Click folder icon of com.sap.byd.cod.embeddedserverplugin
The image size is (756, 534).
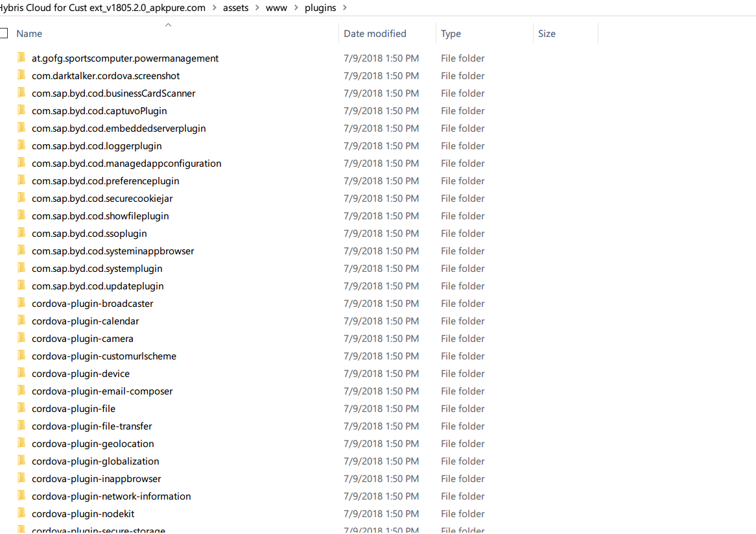pos(21,128)
